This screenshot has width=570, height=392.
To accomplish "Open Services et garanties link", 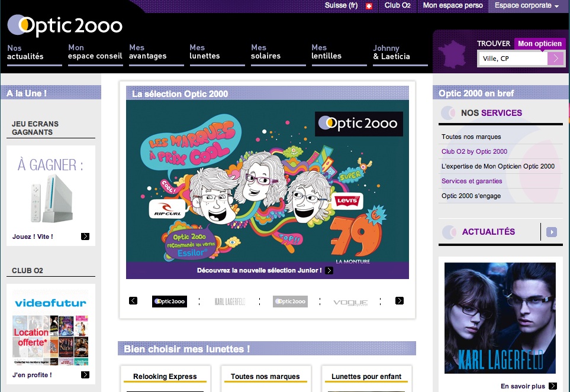I will 472,181.
